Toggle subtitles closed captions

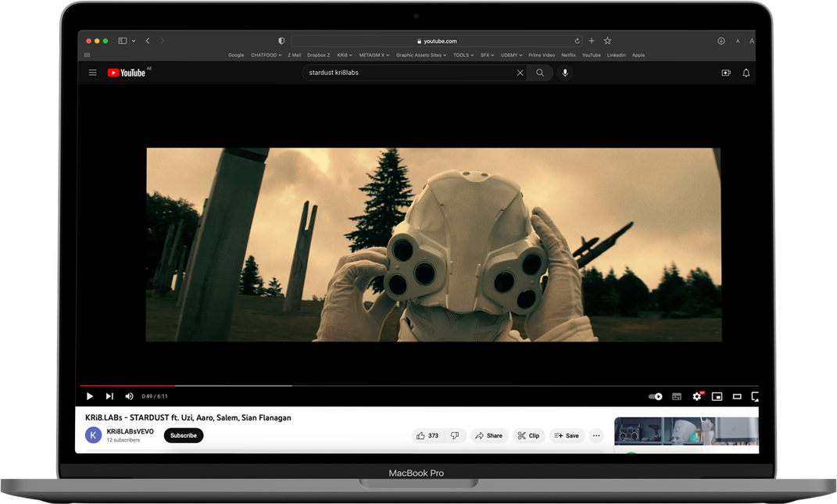coord(677,396)
